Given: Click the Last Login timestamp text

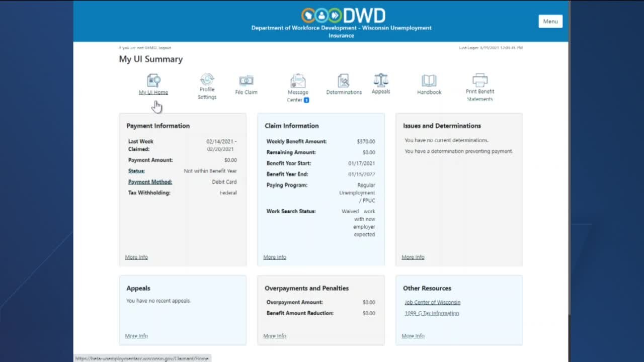Looking at the screenshot, I should pos(491,48).
